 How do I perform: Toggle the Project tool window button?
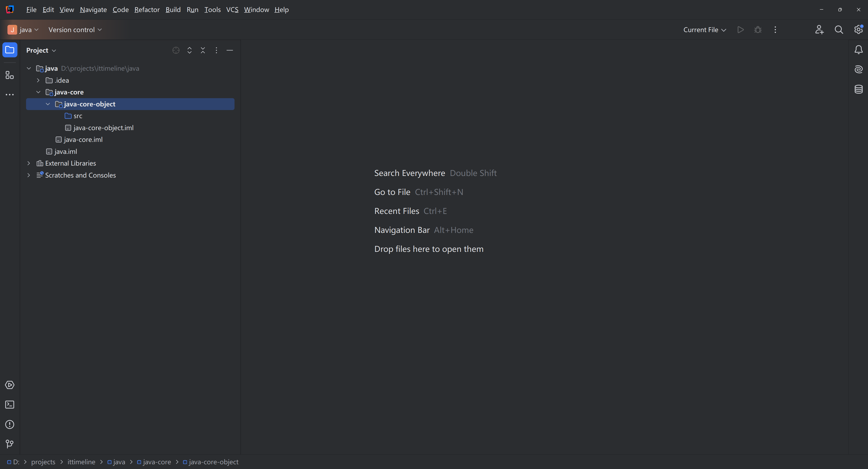pos(9,50)
